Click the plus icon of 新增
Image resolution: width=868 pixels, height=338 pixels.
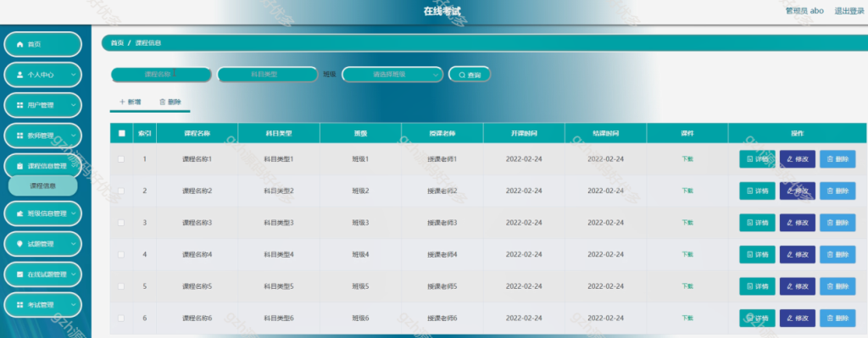point(122,102)
